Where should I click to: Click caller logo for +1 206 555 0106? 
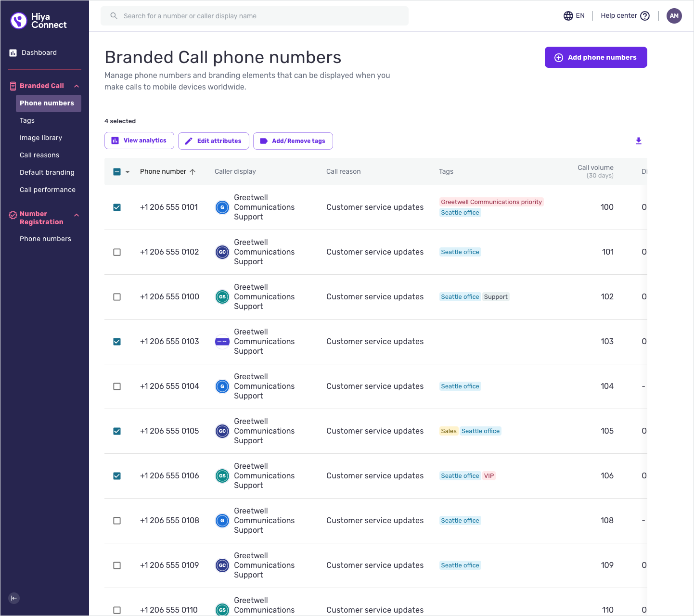[x=222, y=476]
